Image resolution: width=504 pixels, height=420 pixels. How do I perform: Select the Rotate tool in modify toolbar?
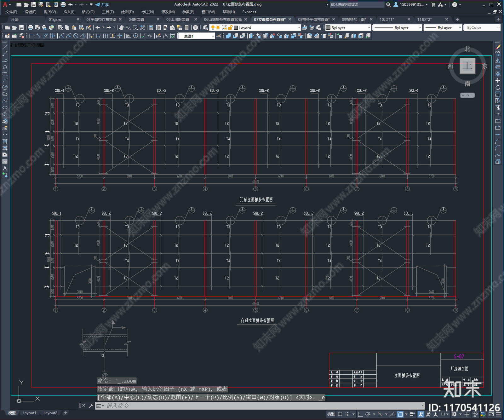click(x=498, y=87)
